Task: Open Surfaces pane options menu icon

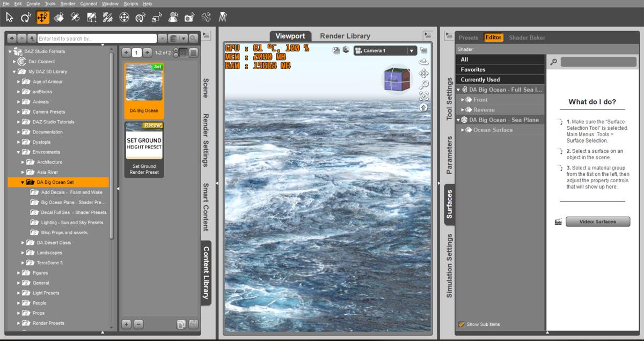Action: coord(448,35)
